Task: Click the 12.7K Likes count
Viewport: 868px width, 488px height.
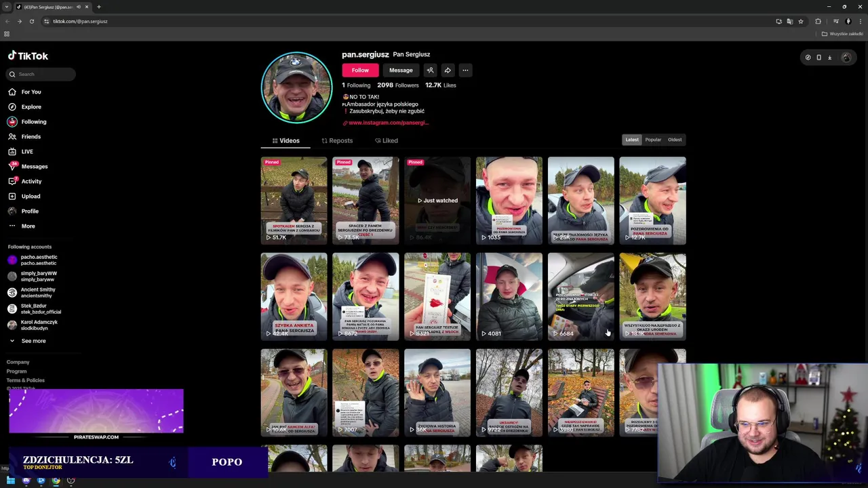Action: click(441, 85)
